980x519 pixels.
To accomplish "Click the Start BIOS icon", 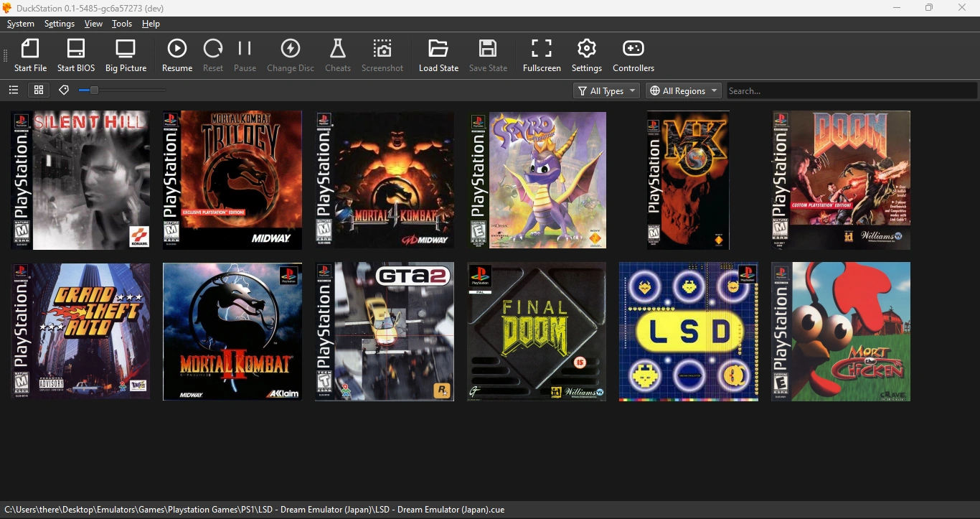I will [x=75, y=54].
